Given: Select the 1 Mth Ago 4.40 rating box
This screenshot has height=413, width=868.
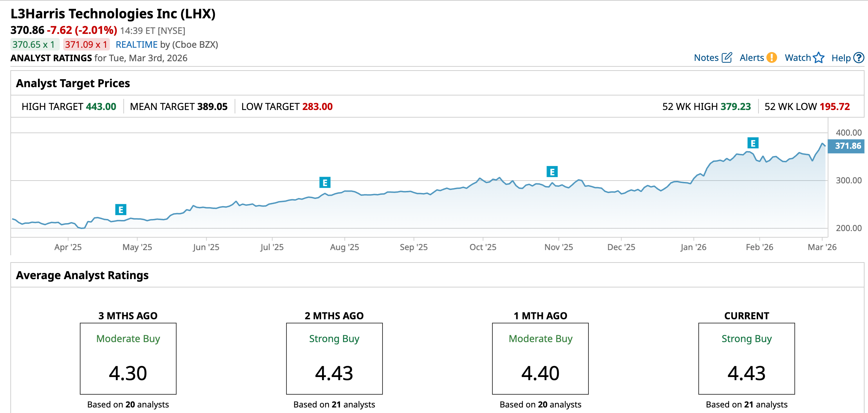Looking at the screenshot, I should [540, 358].
